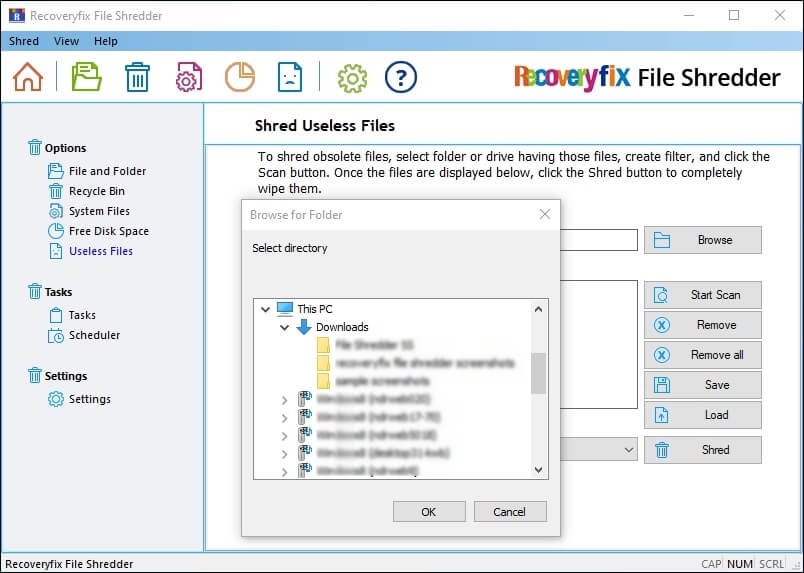The width and height of the screenshot is (804, 573).
Task: Select Free Disk Space in sidebar
Action: point(98,231)
